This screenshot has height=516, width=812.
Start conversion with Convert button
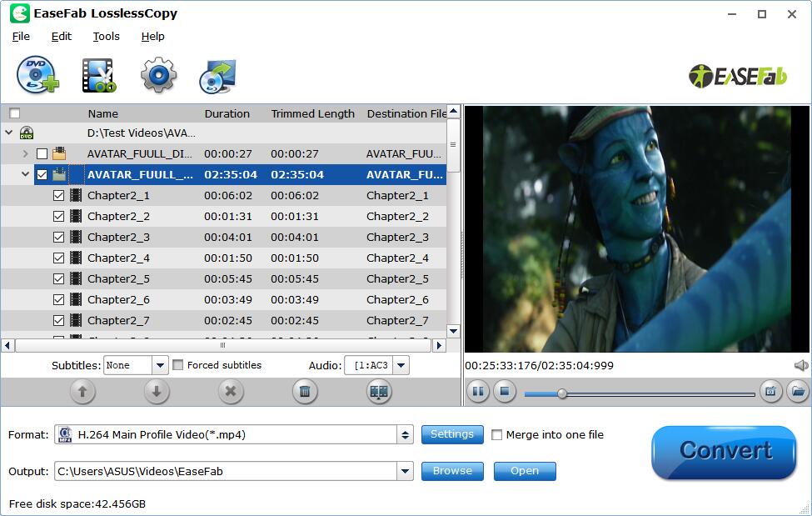[724, 452]
